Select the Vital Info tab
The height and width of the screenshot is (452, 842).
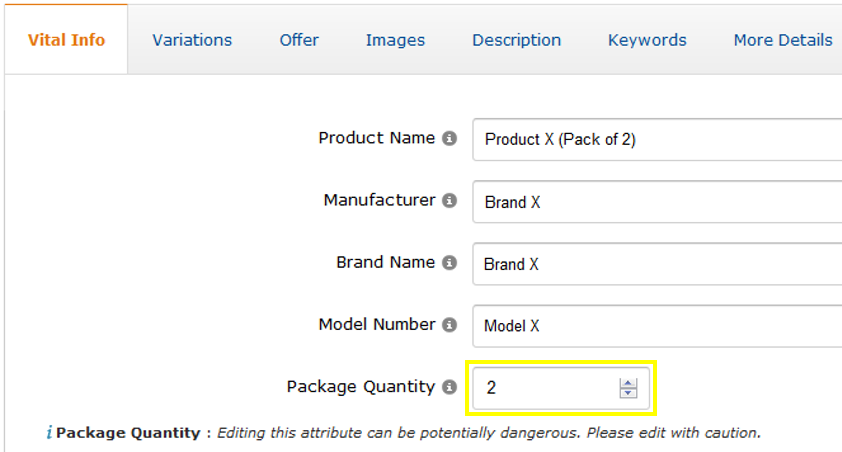(x=66, y=40)
